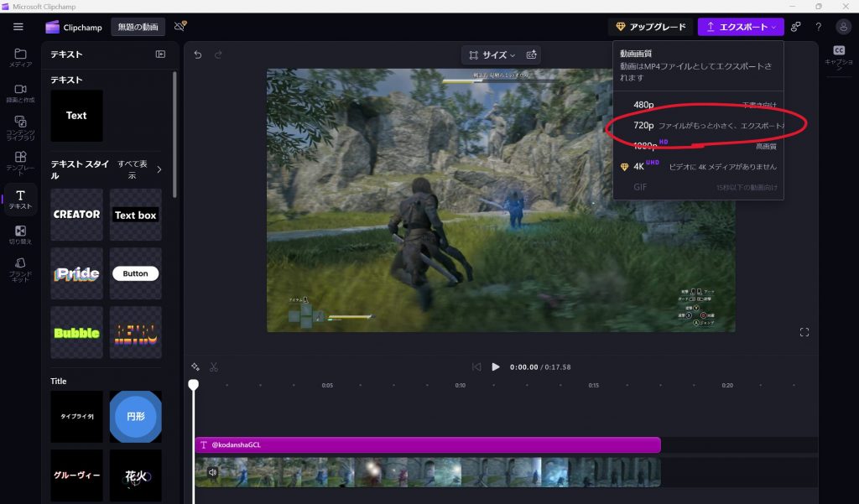Select the CREATOR text style

(x=76, y=215)
